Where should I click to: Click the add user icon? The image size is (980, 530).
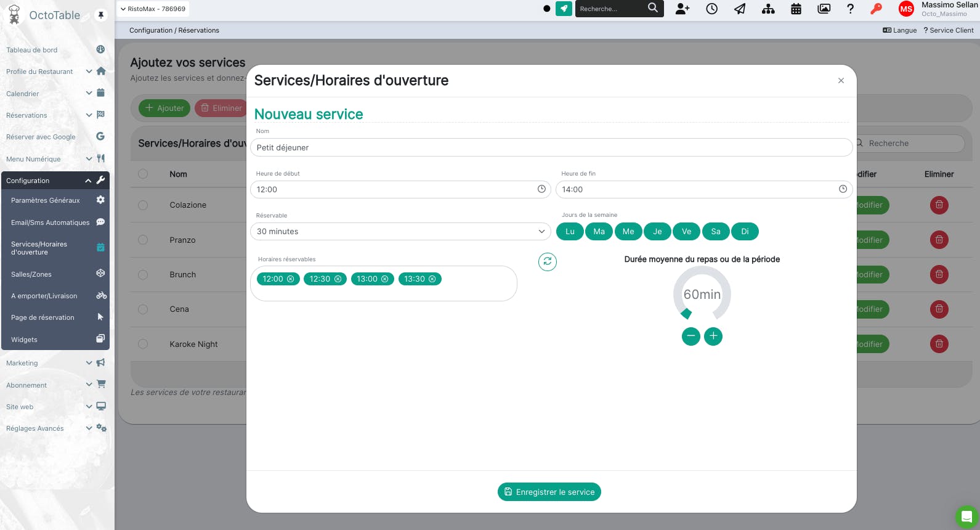(682, 9)
